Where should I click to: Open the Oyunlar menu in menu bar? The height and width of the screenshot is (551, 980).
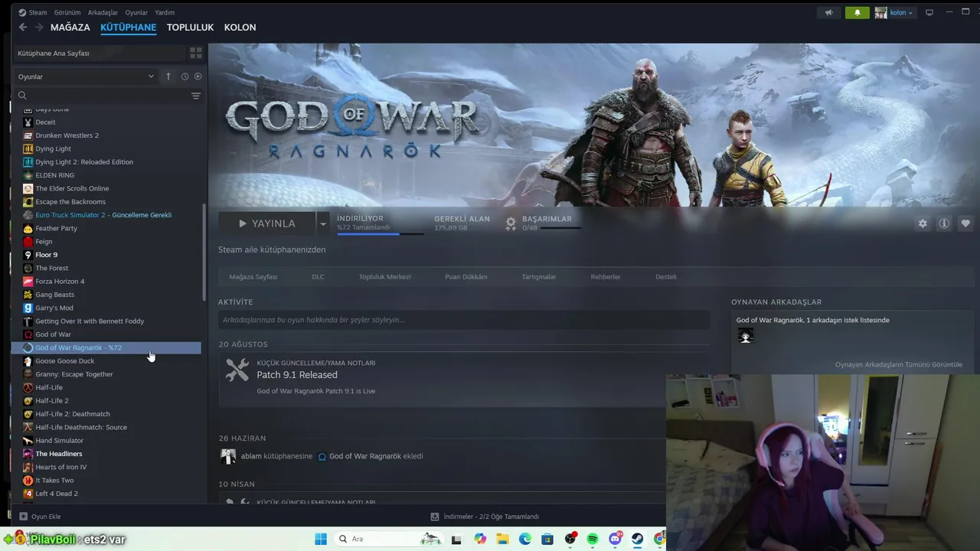point(136,12)
